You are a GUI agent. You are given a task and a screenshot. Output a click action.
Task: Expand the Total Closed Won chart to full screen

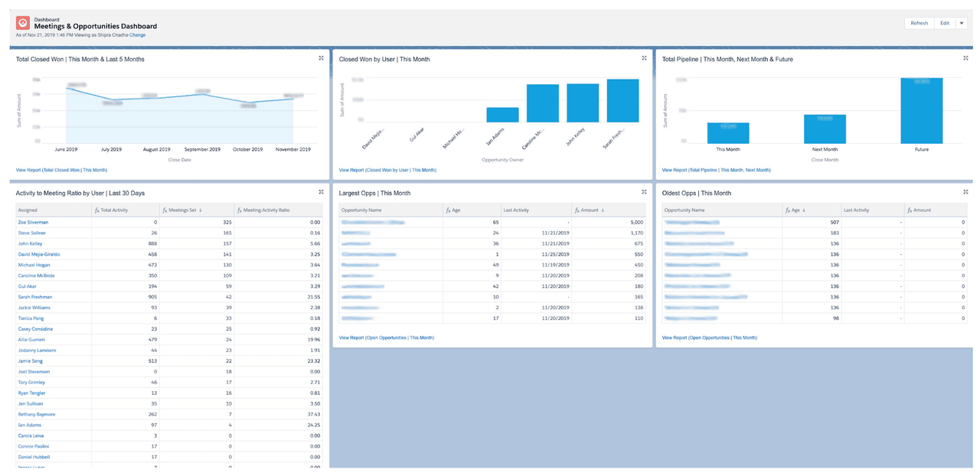[321, 57]
